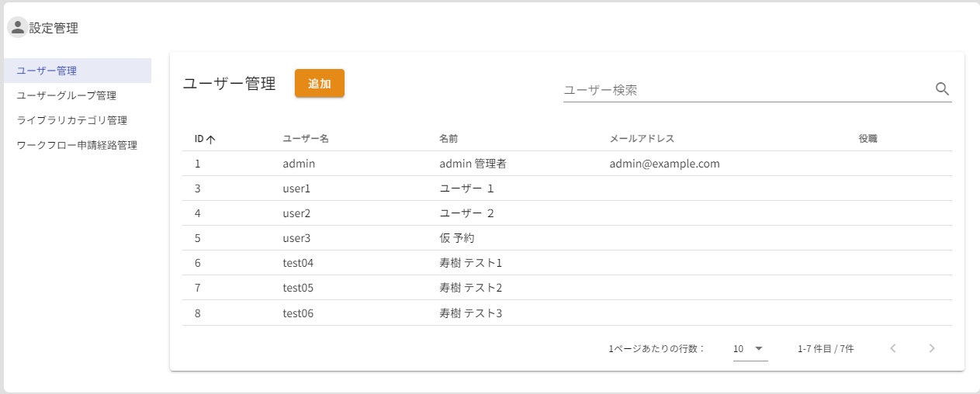Sort by the 役職 column header
The height and width of the screenshot is (394, 980).
click(867, 139)
